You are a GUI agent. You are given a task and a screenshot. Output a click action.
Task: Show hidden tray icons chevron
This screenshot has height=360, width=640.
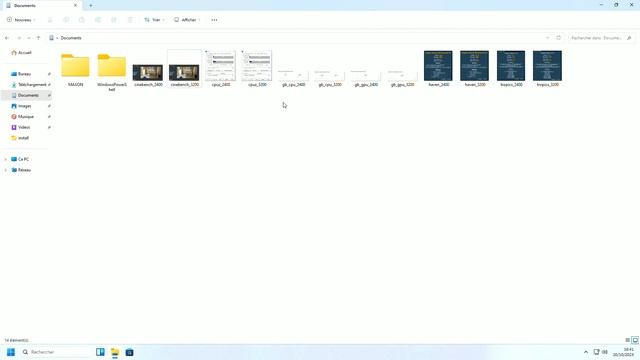tap(586, 352)
